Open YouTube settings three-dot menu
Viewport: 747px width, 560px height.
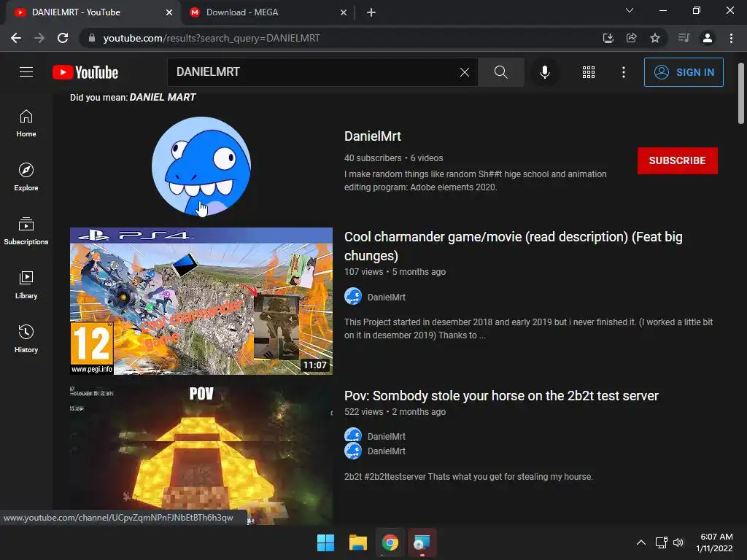click(x=624, y=72)
